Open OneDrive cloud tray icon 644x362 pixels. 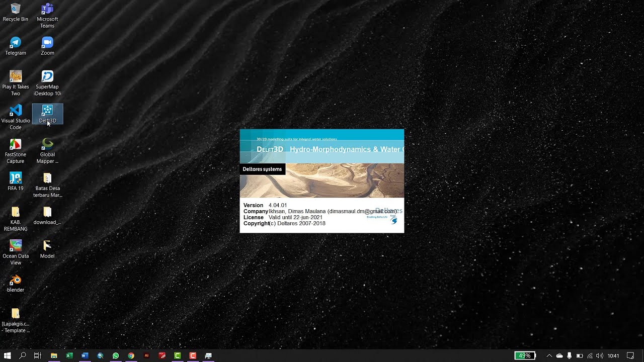(559, 355)
